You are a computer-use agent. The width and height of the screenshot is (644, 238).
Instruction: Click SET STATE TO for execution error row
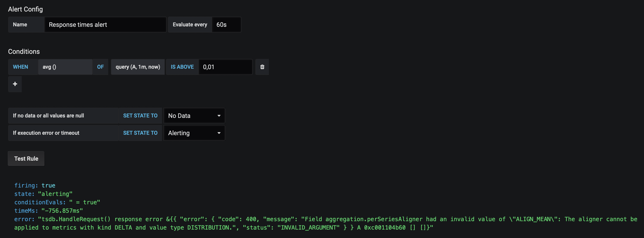140,133
